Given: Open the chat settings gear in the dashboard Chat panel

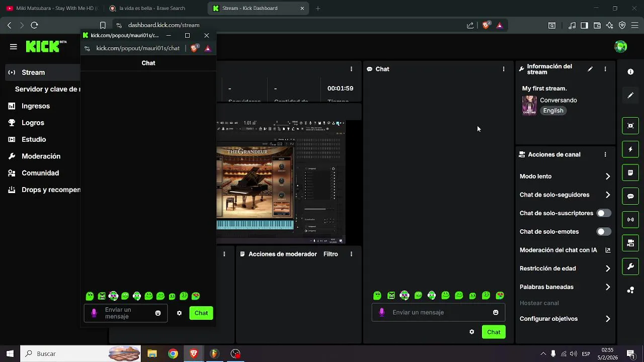Looking at the screenshot, I should pos(471,332).
